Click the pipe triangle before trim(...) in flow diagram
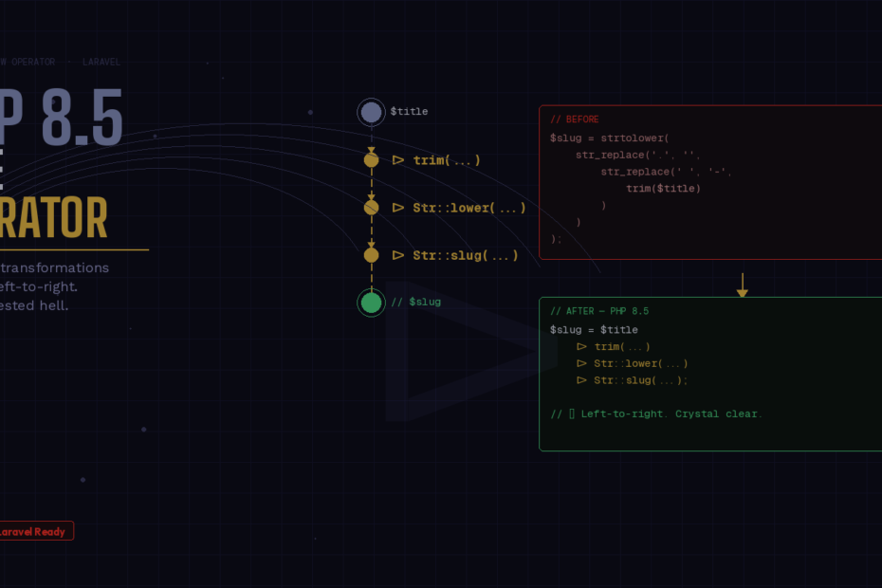Image resolution: width=882 pixels, height=588 pixels. [x=398, y=160]
